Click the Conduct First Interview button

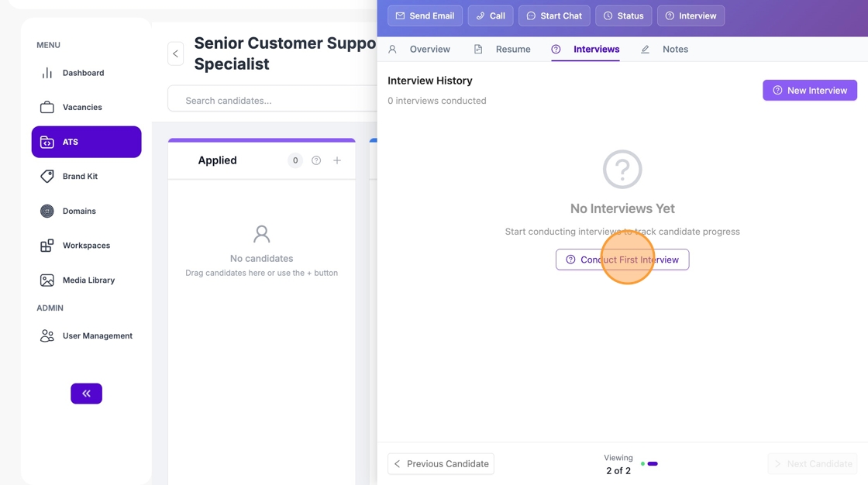(622, 259)
